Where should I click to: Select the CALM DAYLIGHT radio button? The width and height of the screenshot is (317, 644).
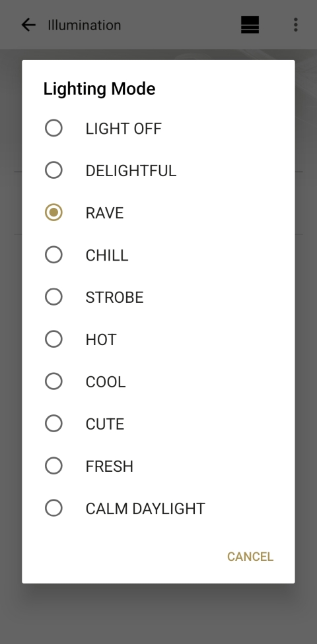pyautogui.click(x=53, y=508)
